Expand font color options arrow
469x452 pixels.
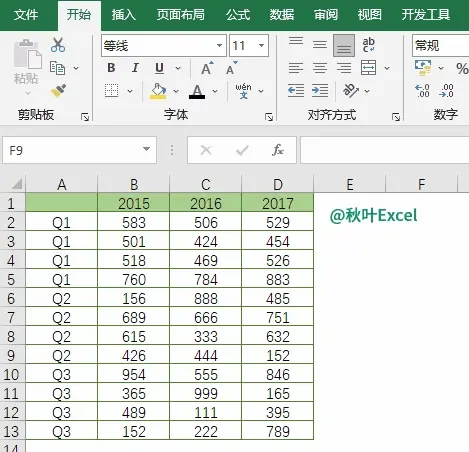[x=215, y=91]
